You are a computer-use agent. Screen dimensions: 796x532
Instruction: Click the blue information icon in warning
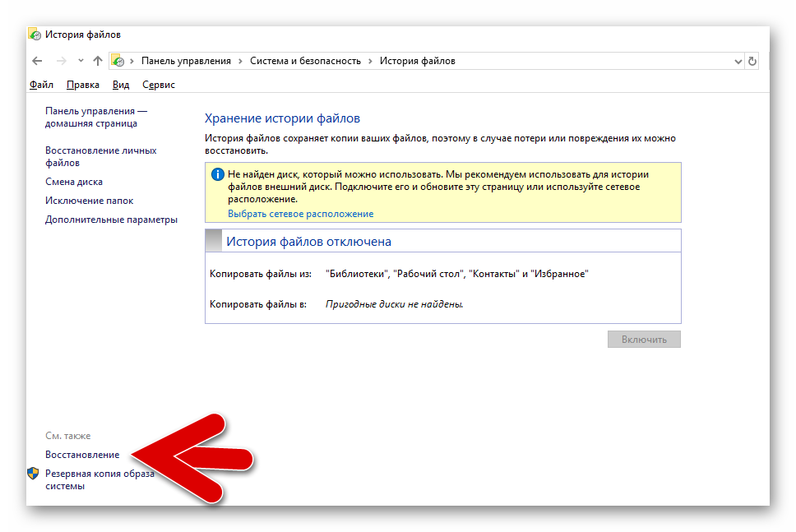coord(217,174)
